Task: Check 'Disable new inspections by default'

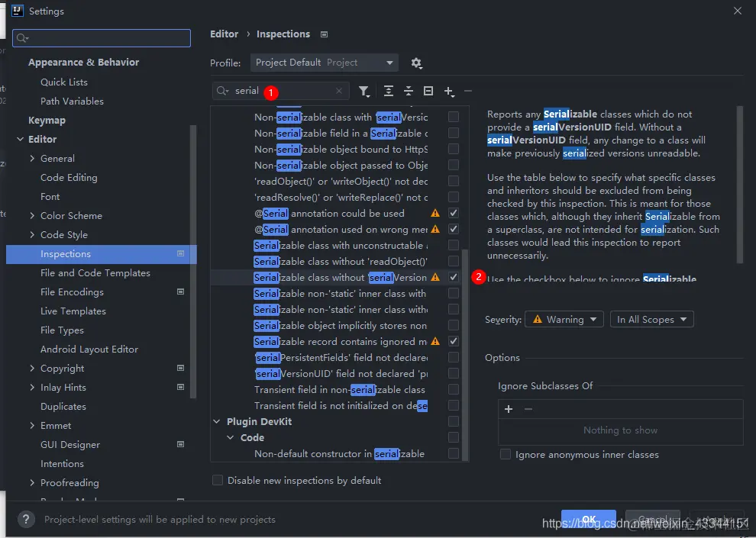Action: pos(218,480)
